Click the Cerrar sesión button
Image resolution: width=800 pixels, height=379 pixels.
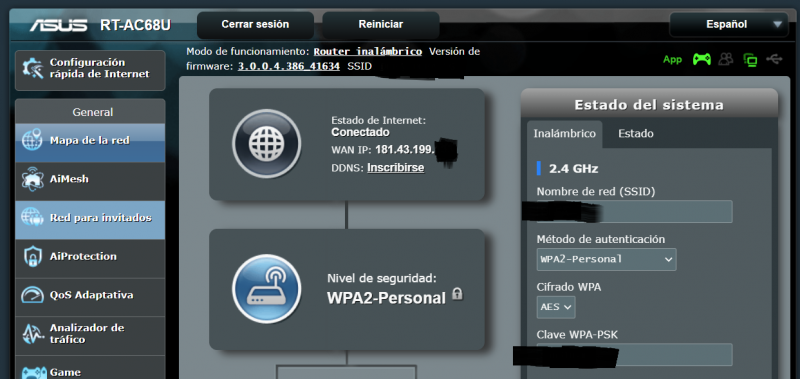tap(255, 24)
